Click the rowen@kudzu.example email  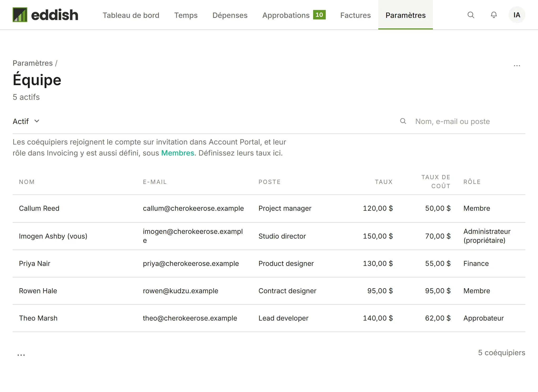pos(180,291)
